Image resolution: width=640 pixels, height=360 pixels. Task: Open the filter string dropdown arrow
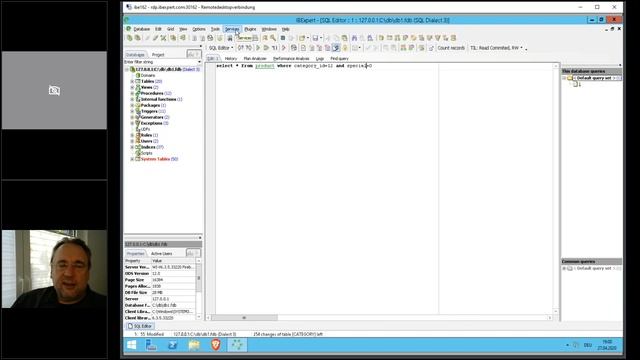pyautogui.click(x=199, y=62)
